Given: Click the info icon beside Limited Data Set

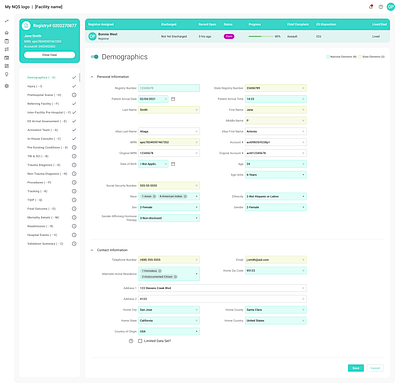Looking at the screenshot, I should tap(131, 341).
